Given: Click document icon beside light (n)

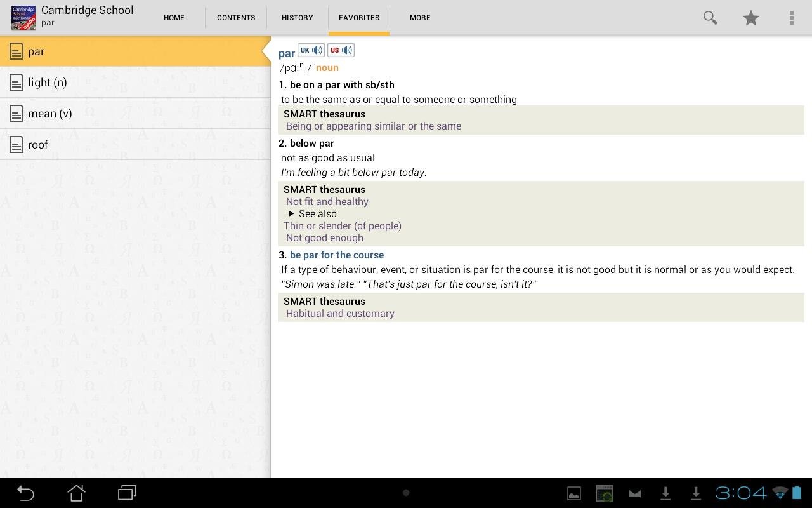Looking at the screenshot, I should click(x=16, y=82).
